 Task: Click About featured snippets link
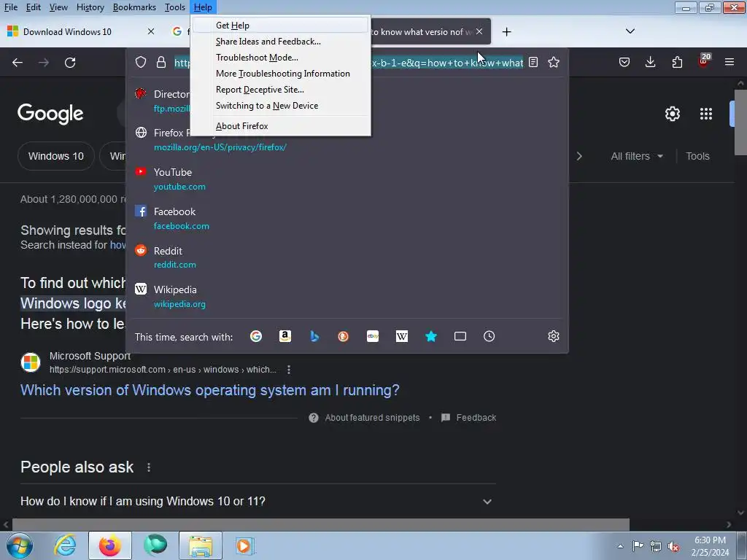click(x=372, y=418)
